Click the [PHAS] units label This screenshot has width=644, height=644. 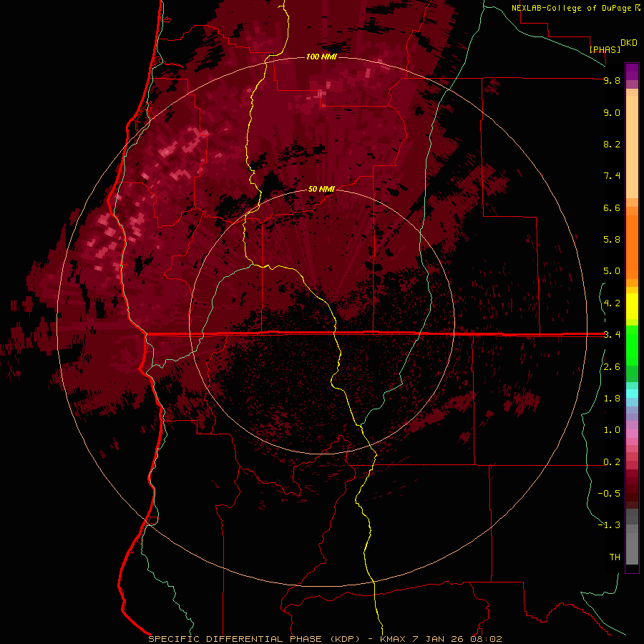click(x=605, y=49)
